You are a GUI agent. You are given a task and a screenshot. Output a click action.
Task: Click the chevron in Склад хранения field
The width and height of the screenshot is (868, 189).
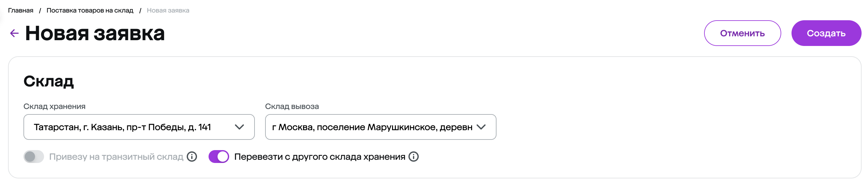click(x=239, y=127)
